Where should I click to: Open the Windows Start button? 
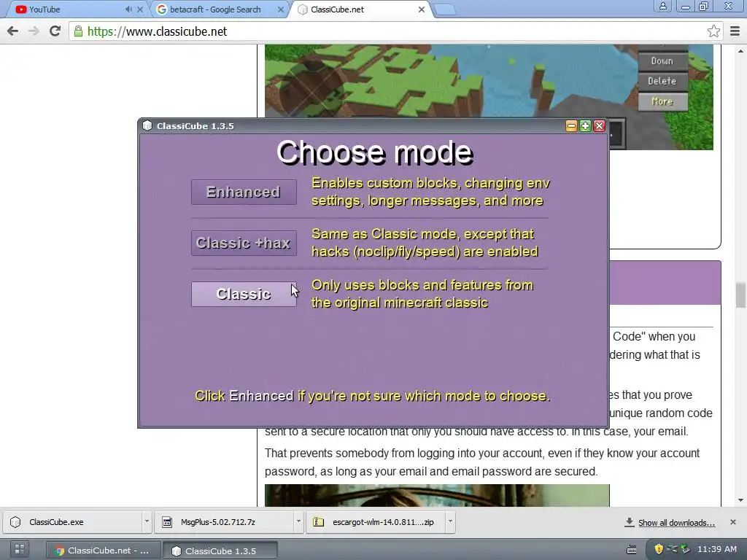click(19, 550)
